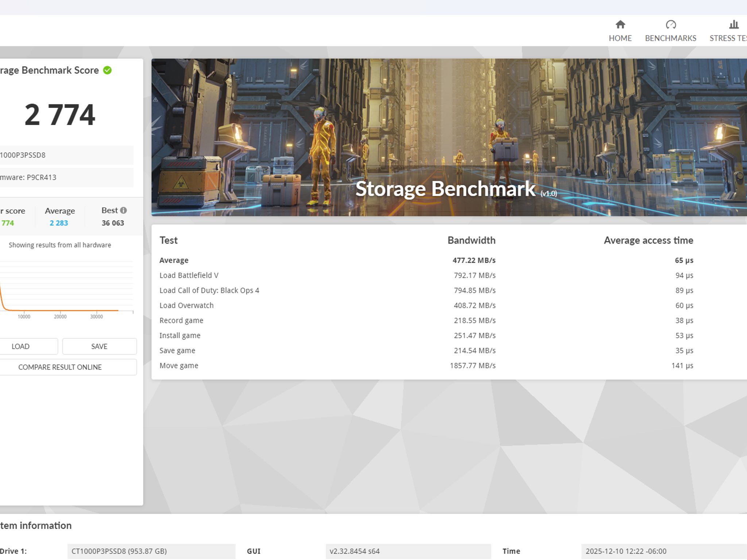This screenshot has width=747, height=560.
Task: Click the Storage Benchmark banner image
Action: [x=449, y=137]
